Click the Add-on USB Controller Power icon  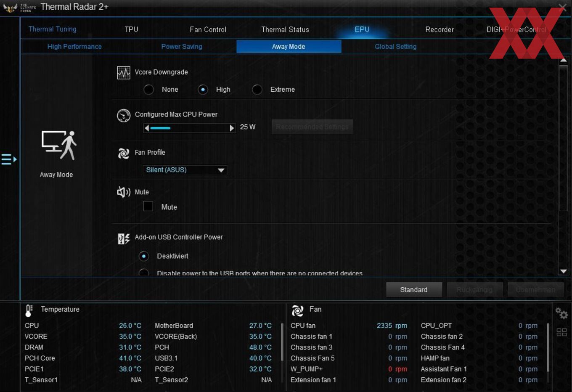tap(124, 239)
